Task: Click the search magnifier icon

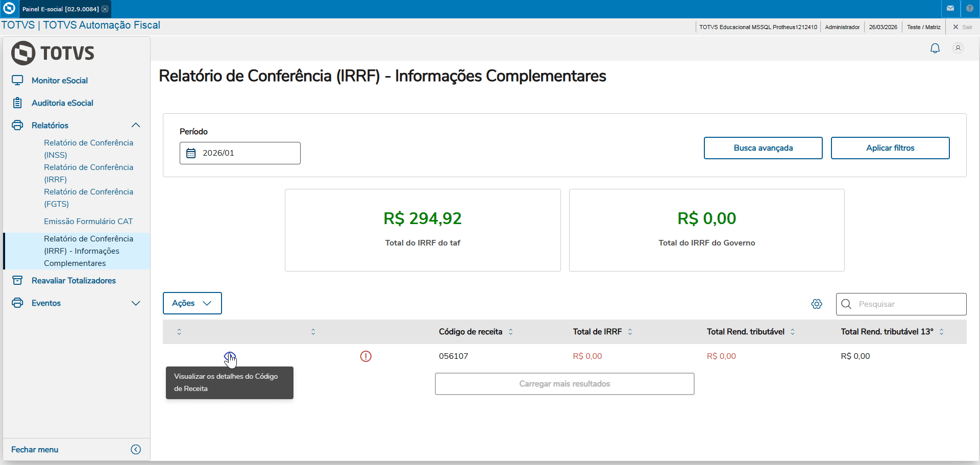Action: pos(846,304)
